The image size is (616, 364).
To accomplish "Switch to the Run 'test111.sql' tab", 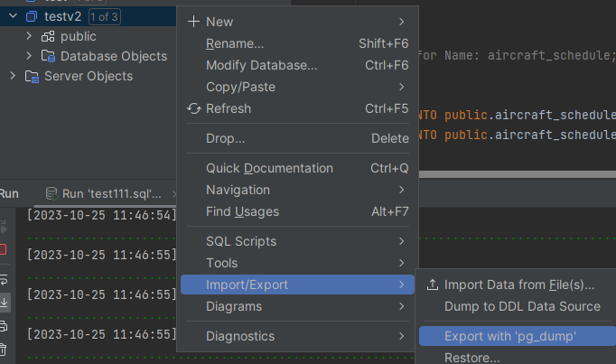I will [x=103, y=193].
